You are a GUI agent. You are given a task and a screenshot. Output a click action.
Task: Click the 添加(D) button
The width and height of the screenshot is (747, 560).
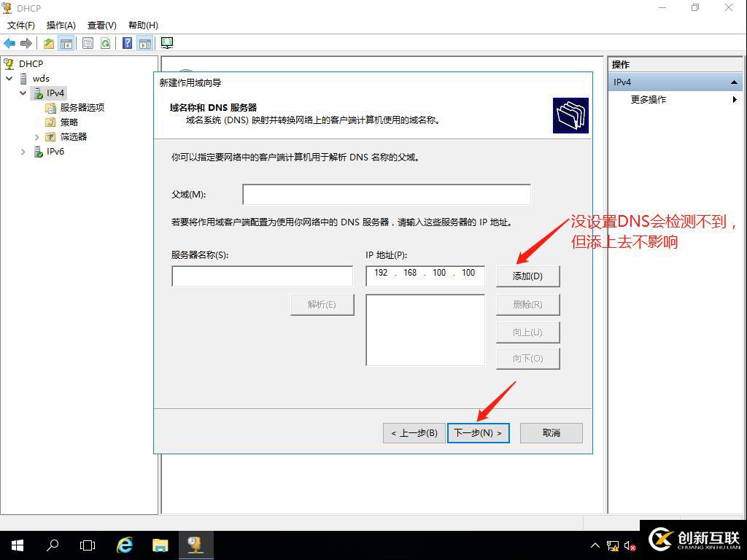527,276
